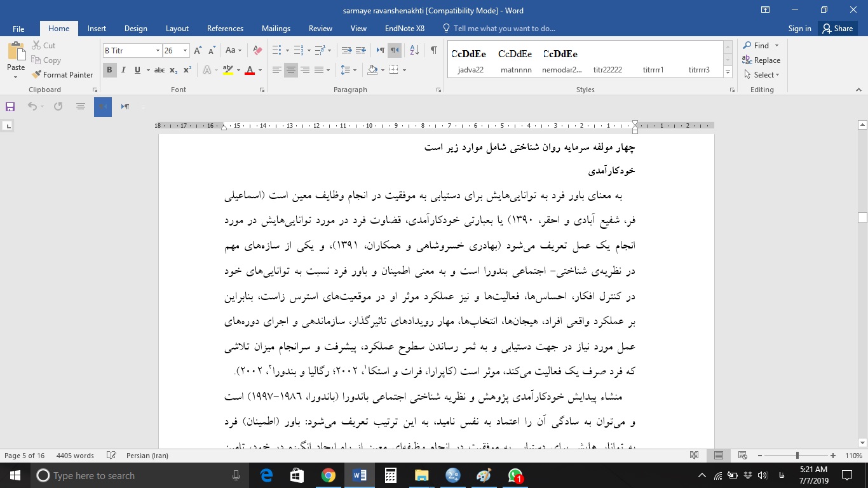The height and width of the screenshot is (488, 868).
Task: Open the EndNote X8 tab
Action: [405, 28]
